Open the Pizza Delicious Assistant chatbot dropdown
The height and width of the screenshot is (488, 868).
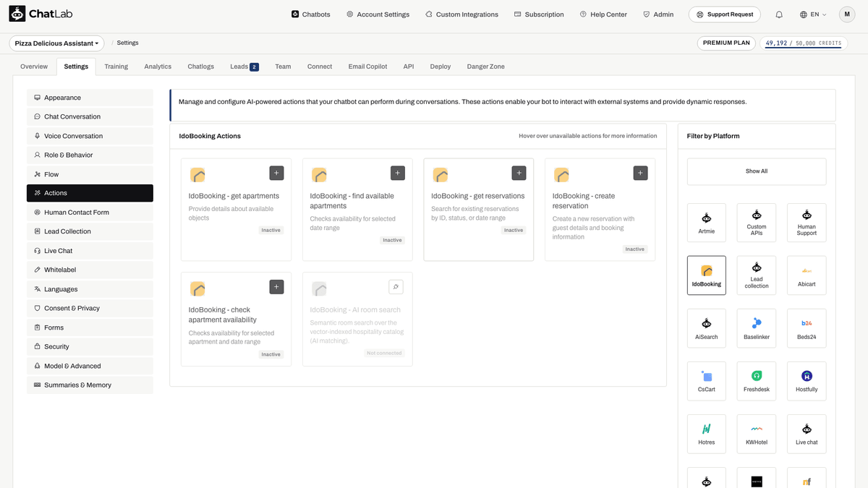tap(57, 43)
